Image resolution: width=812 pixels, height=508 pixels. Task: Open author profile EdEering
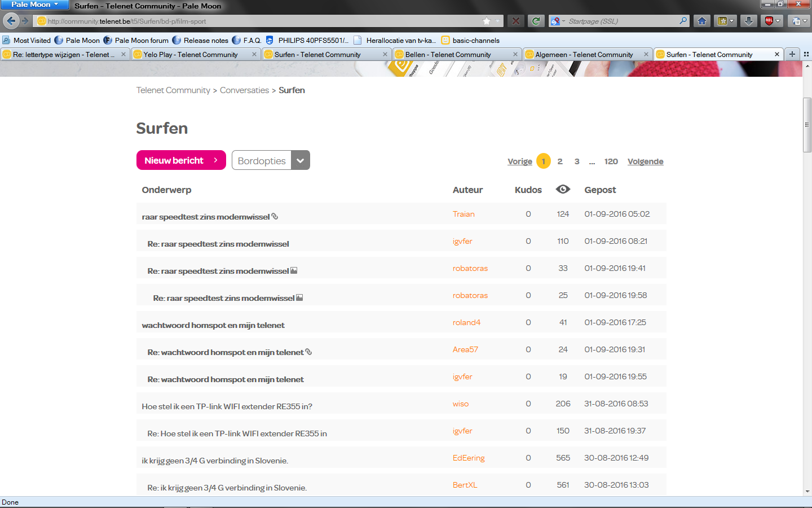(469, 458)
